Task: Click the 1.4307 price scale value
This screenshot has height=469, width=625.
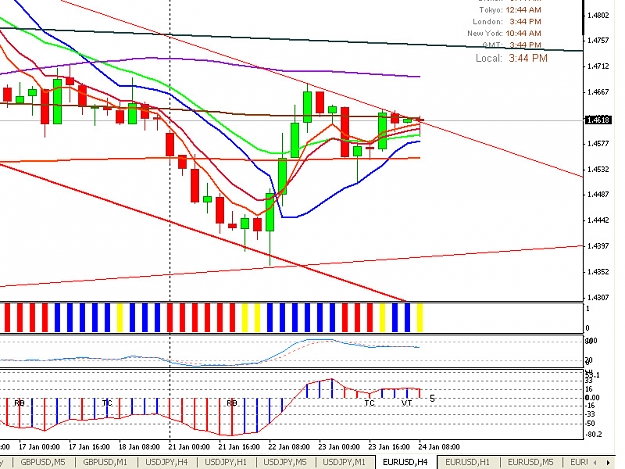Action: point(598,297)
